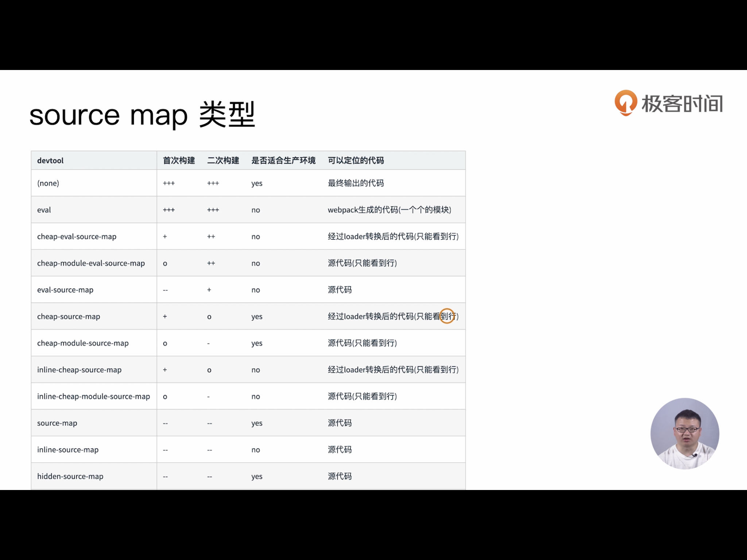Click the 极客时间 logo icon
The image size is (747, 560).
626,103
